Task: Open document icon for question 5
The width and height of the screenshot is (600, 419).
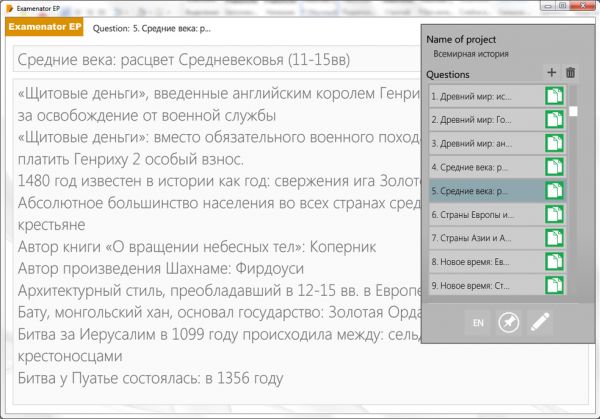Action: click(x=554, y=191)
